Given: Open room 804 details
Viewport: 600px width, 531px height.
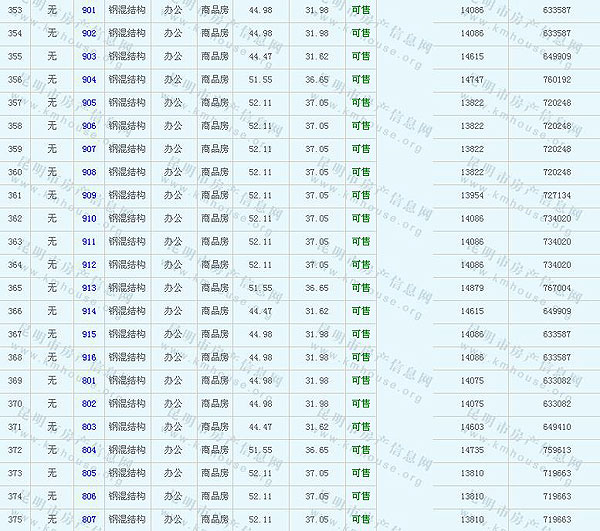Looking at the screenshot, I should pos(89,450).
